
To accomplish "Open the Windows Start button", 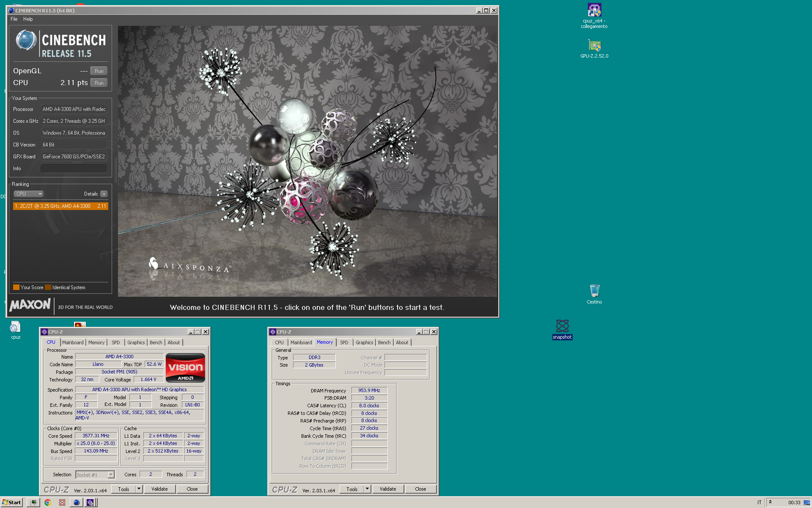I will [x=11, y=502].
